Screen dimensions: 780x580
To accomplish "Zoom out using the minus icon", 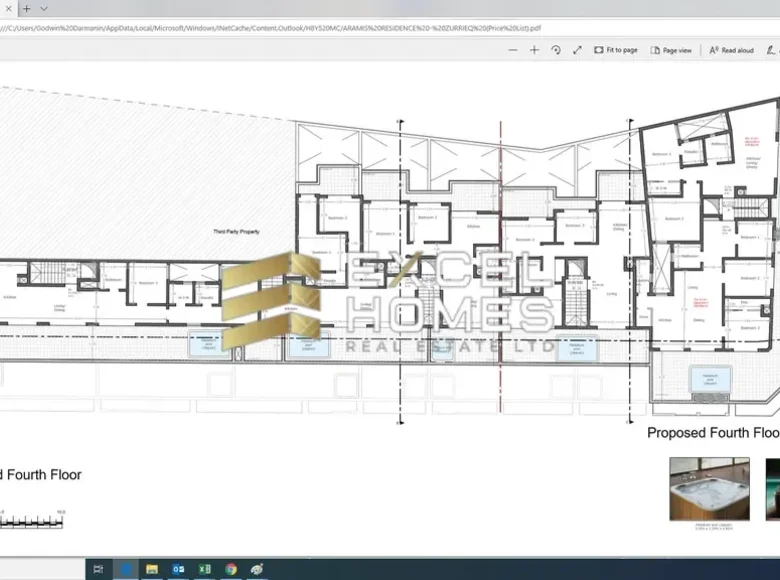I will pos(513,50).
